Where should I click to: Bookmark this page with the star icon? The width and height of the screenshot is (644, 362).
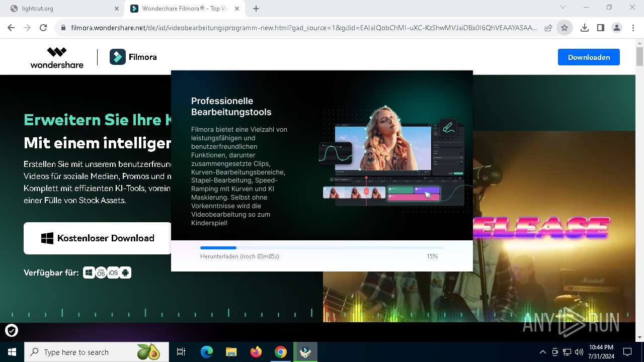[565, 28]
